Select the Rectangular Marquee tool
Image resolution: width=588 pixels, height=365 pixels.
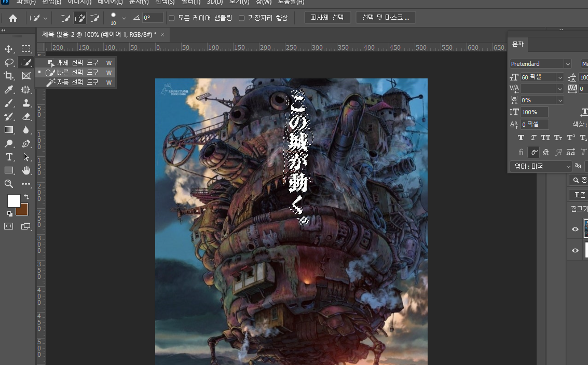click(26, 49)
